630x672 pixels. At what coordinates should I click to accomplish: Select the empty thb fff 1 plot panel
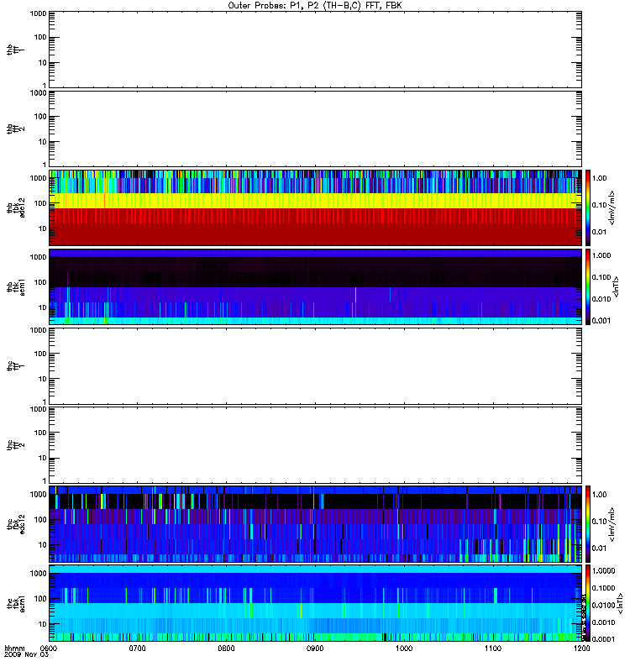[x=315, y=50]
